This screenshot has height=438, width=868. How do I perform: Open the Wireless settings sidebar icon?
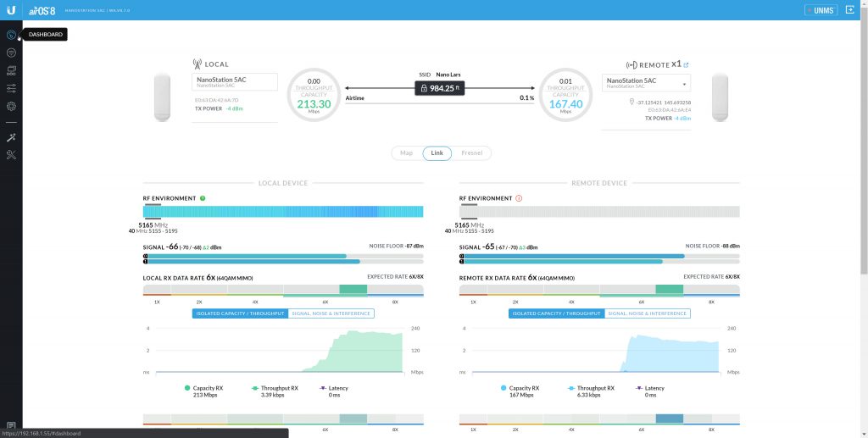[x=11, y=53]
